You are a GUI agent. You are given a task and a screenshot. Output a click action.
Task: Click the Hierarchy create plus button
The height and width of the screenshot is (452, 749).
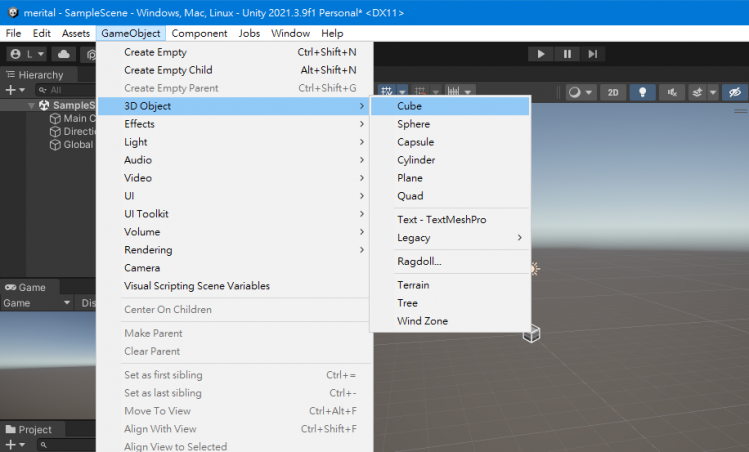pos(15,90)
